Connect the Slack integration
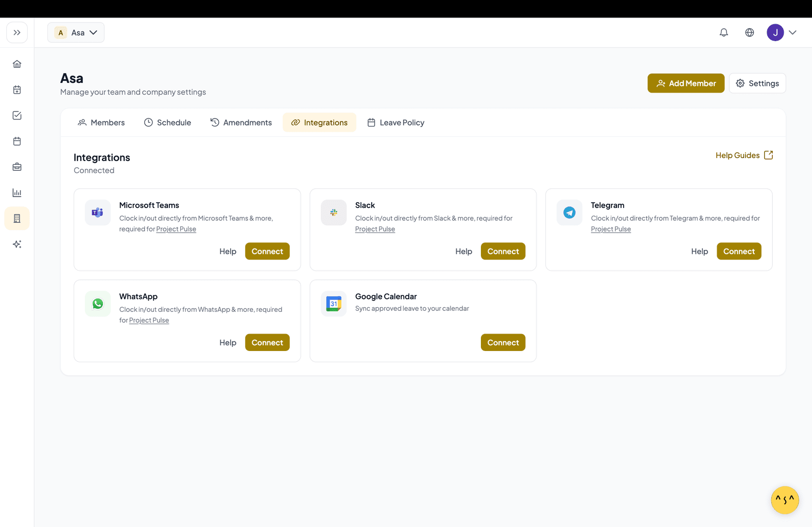The height and width of the screenshot is (527, 812). [x=503, y=251]
